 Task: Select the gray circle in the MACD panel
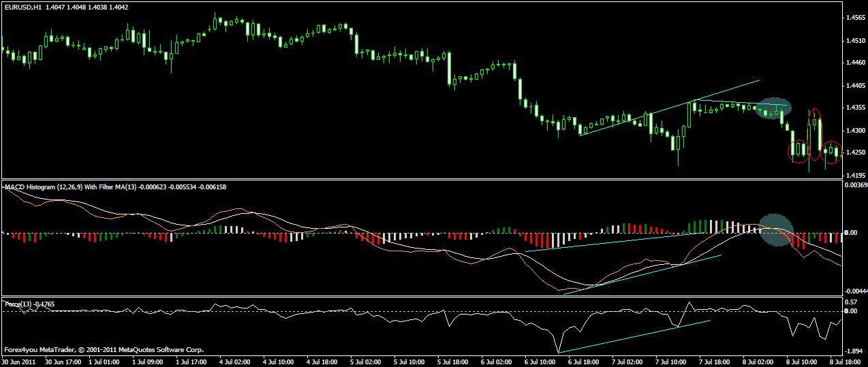(777, 229)
